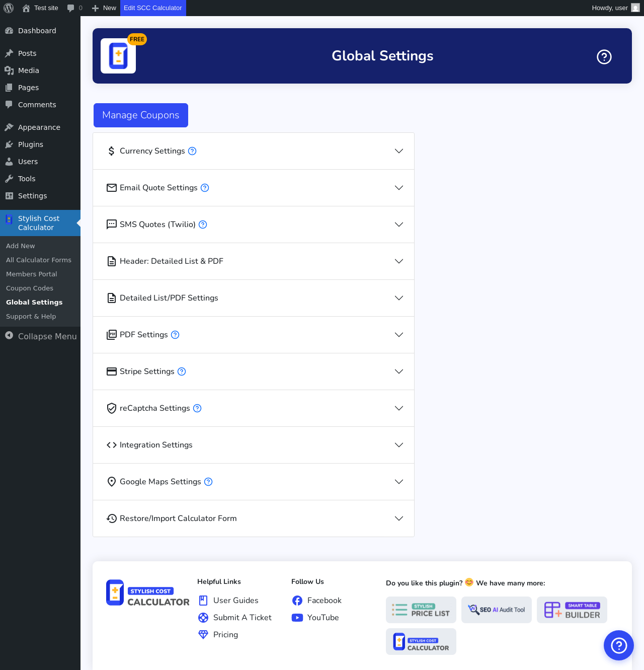Click Howdy, user account menu
Screen dimensions: 644x670
[x=616, y=8]
